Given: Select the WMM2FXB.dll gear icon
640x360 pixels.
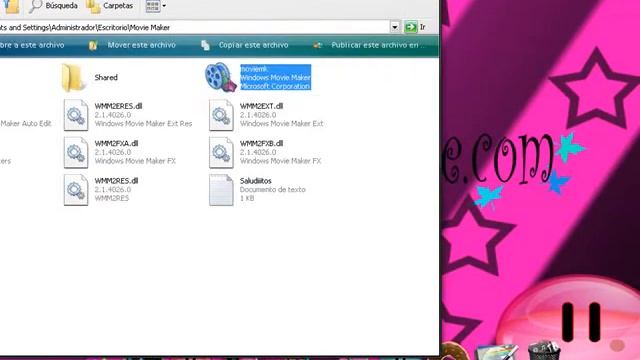Looking at the screenshot, I should (221, 153).
